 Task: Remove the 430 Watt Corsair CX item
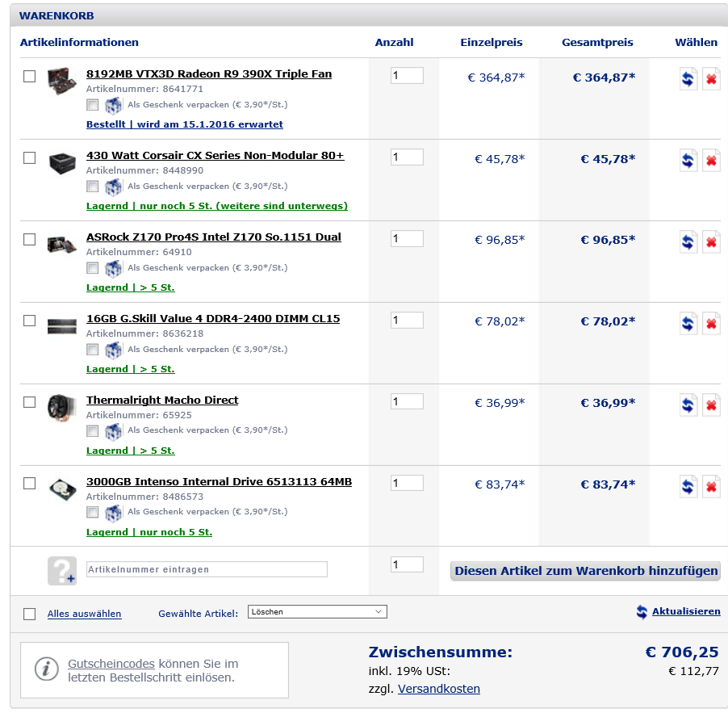(x=711, y=161)
